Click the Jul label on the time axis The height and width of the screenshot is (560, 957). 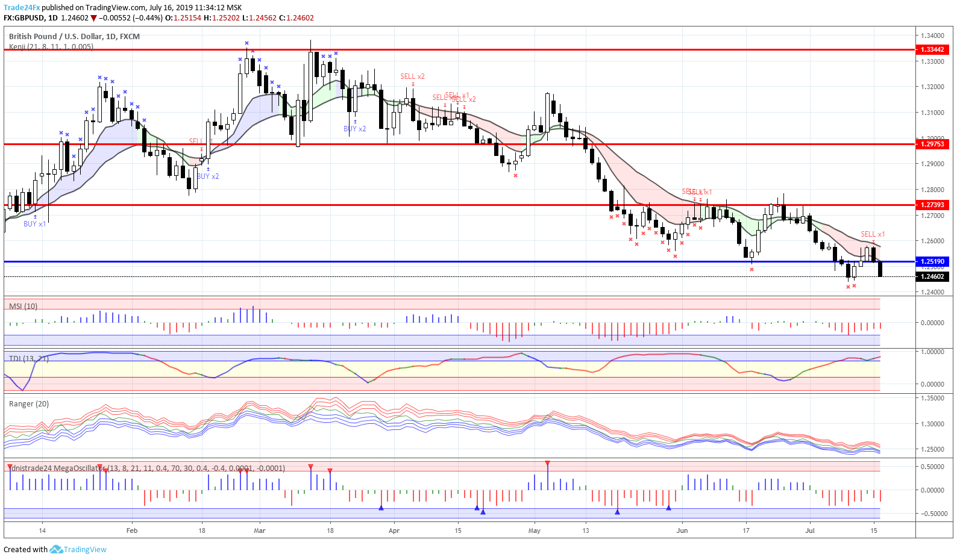coord(810,530)
